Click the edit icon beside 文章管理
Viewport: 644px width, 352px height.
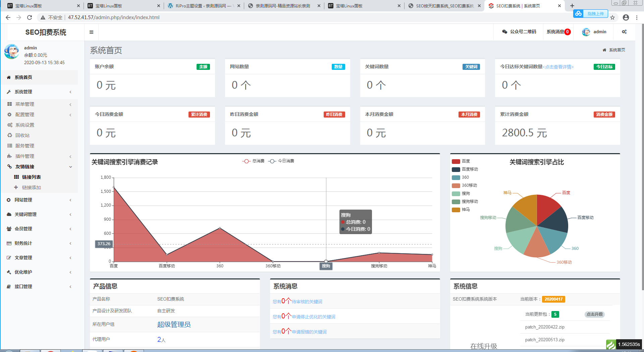click(x=9, y=258)
